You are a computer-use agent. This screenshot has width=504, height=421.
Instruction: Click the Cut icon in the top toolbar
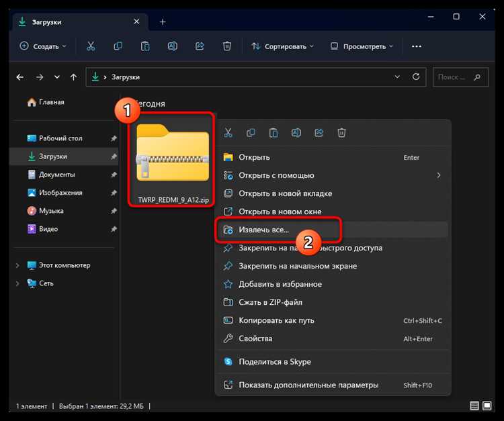91,46
